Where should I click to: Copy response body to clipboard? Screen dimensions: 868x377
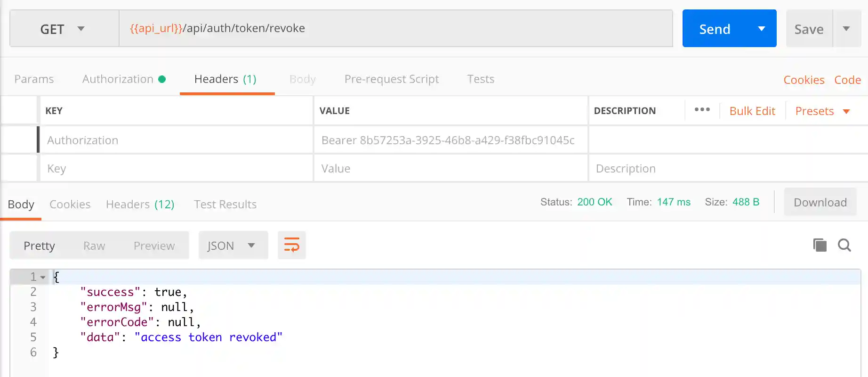click(x=820, y=245)
